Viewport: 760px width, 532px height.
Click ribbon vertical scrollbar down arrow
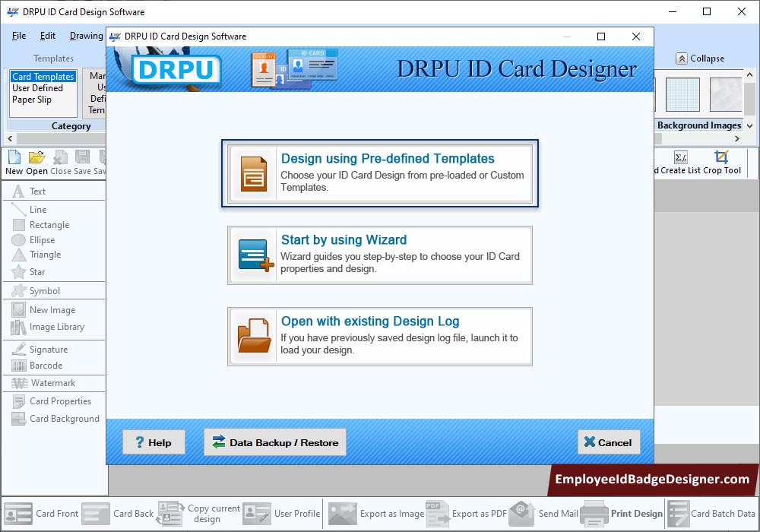pos(749,126)
